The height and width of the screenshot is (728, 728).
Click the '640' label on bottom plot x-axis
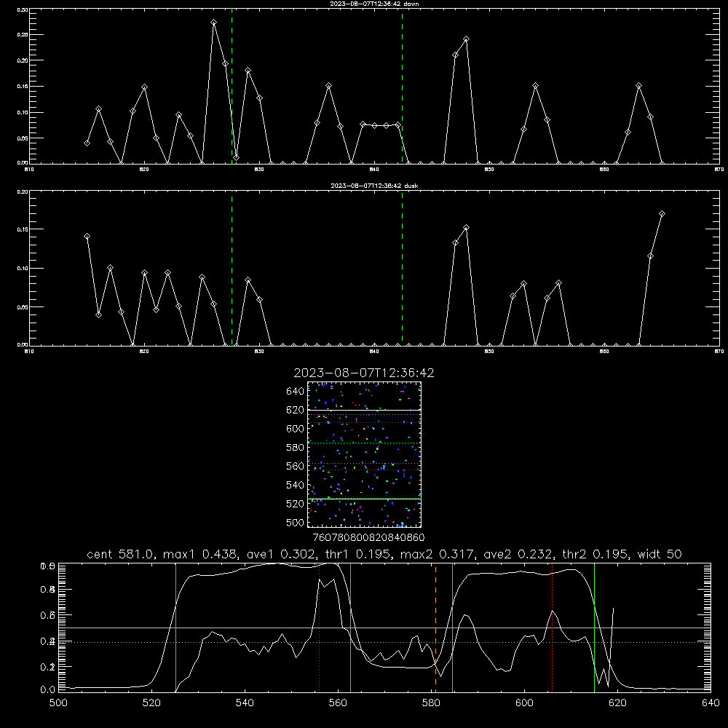[711, 703]
